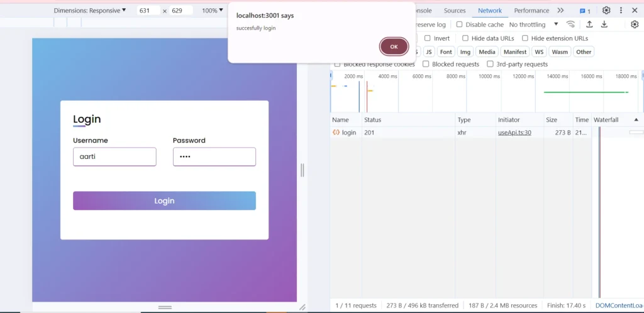
Task: Click the Username input field
Action: 114,156
